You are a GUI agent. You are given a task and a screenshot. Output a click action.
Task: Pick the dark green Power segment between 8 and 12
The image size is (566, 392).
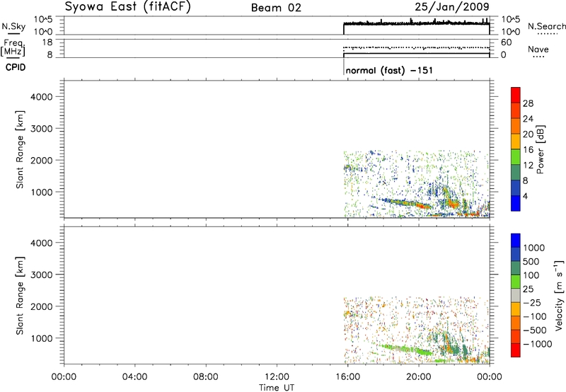click(516, 173)
